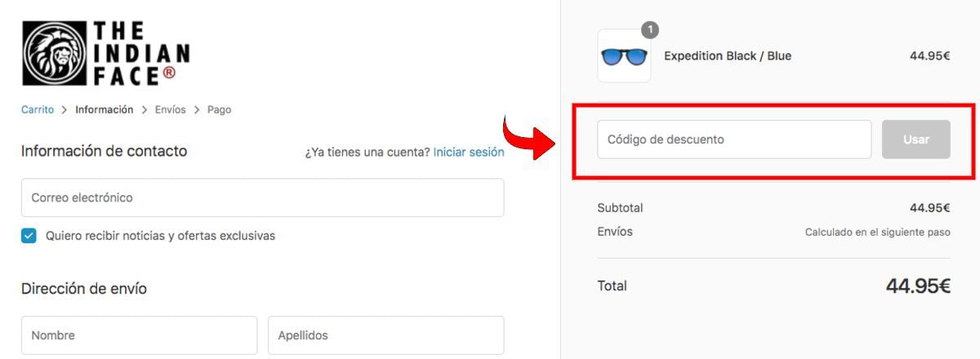The image size is (980, 359).
Task: Click the Expedition Black / Blue product name
Action: [728, 56]
